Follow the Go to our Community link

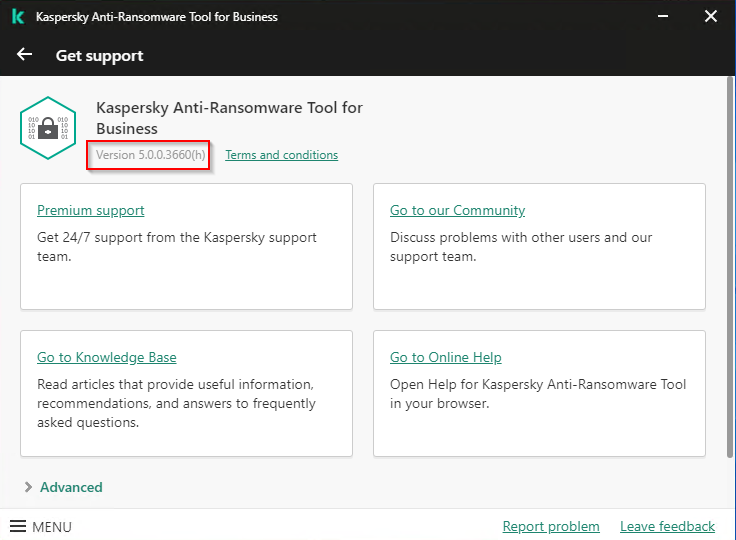(x=458, y=210)
